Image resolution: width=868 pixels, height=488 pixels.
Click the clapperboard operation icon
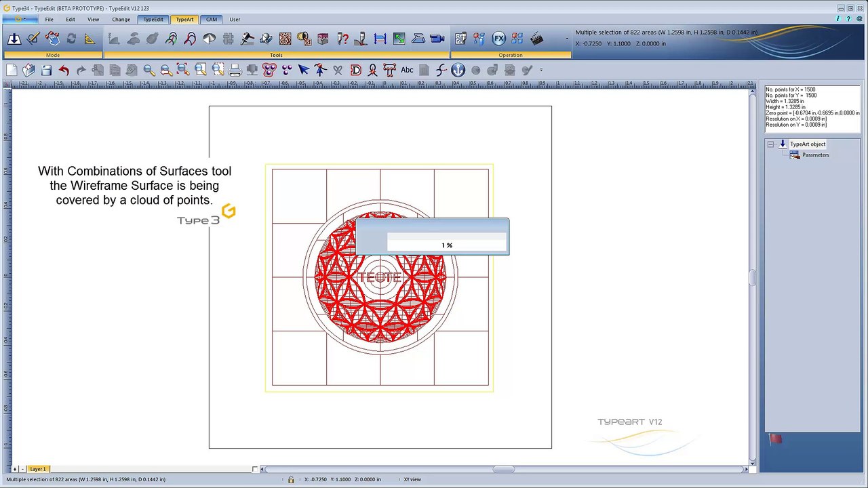(x=536, y=39)
